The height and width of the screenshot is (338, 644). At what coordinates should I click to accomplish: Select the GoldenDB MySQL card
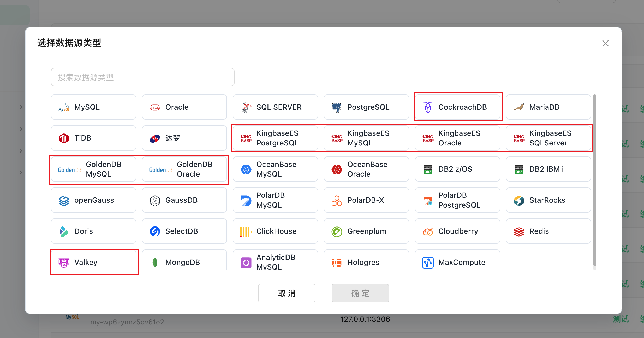93,169
